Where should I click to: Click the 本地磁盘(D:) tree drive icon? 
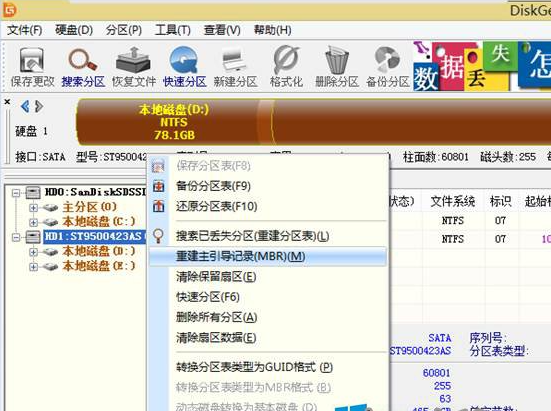click(50, 252)
